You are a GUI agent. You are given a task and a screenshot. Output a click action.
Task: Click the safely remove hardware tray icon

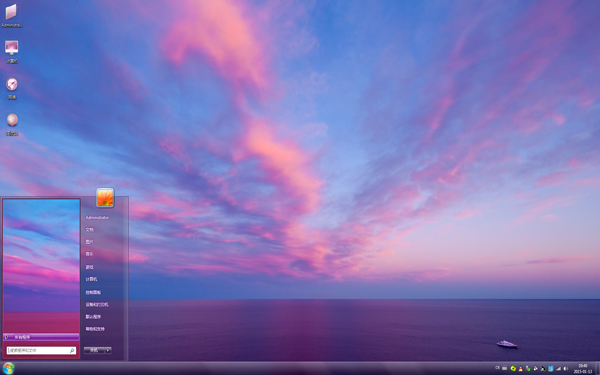coord(528,368)
